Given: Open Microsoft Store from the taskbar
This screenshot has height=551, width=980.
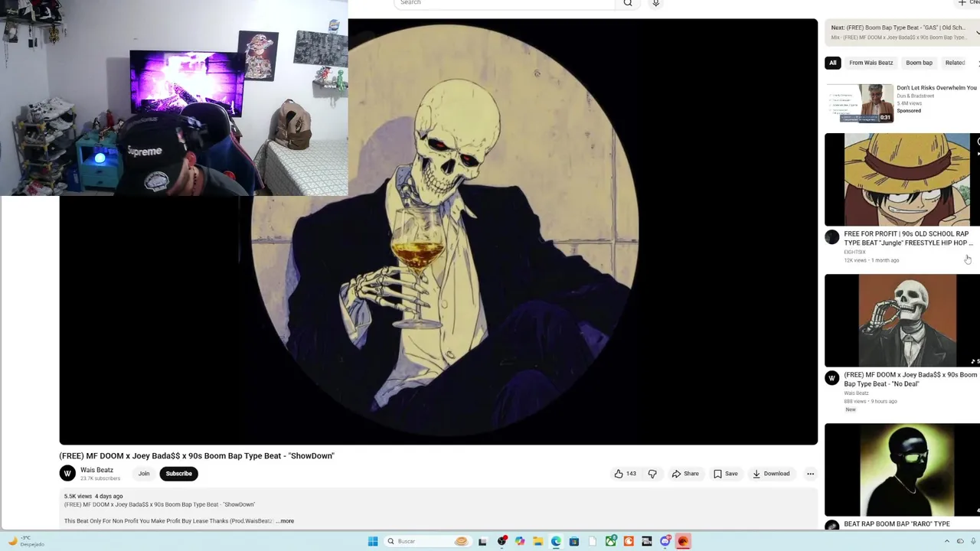Looking at the screenshot, I should (x=574, y=541).
